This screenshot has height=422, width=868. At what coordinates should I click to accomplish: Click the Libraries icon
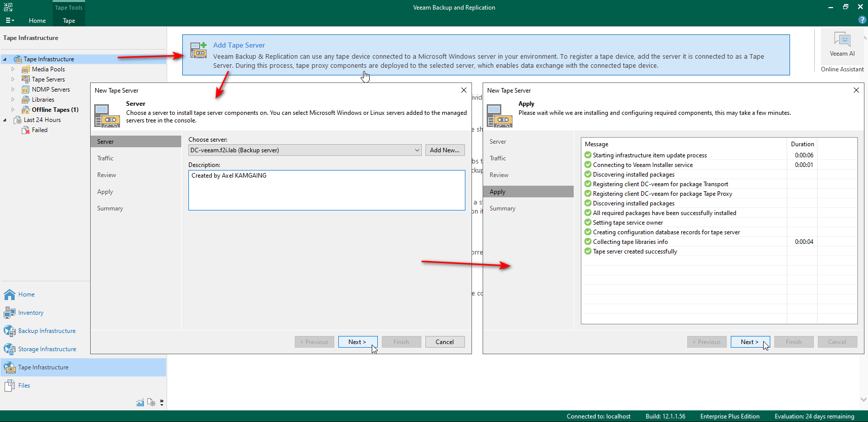(x=25, y=100)
